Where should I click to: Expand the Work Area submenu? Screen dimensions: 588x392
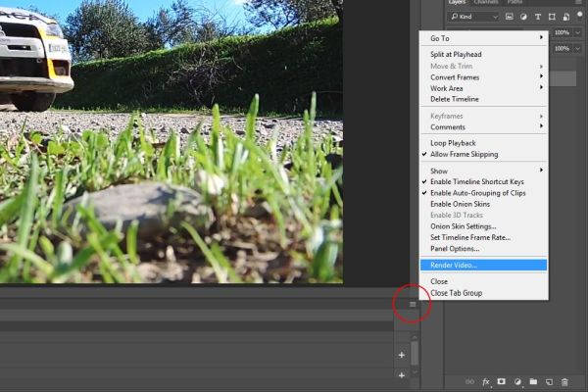pyautogui.click(x=484, y=88)
